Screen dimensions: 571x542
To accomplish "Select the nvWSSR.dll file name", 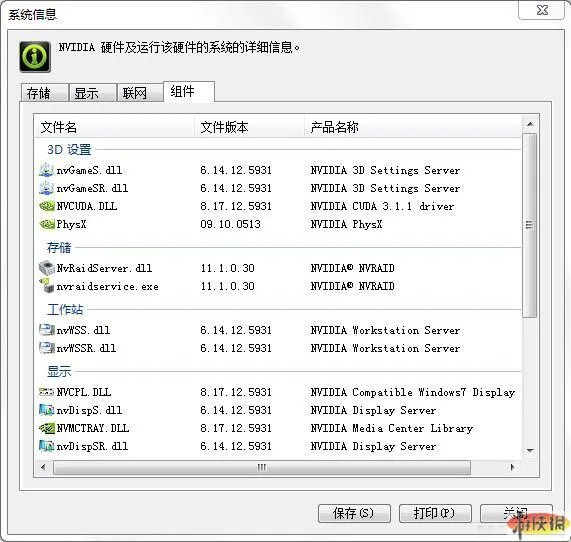I will pos(86,348).
